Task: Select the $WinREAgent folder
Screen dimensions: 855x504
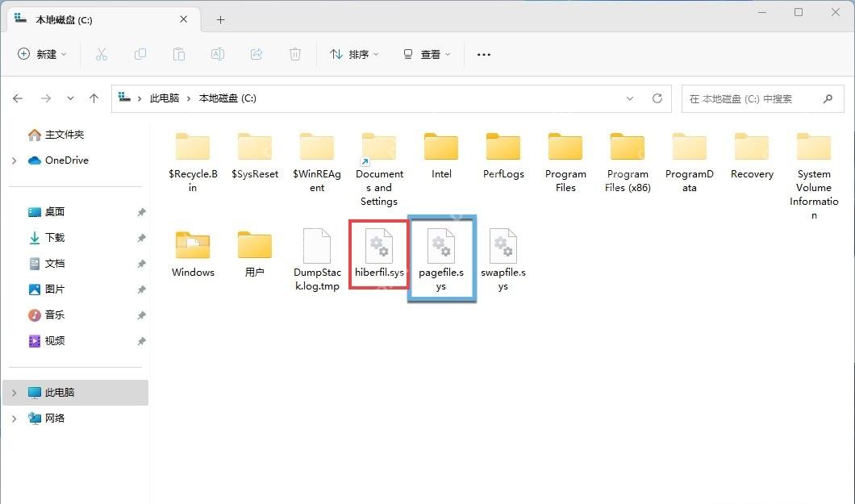Action: (317, 162)
